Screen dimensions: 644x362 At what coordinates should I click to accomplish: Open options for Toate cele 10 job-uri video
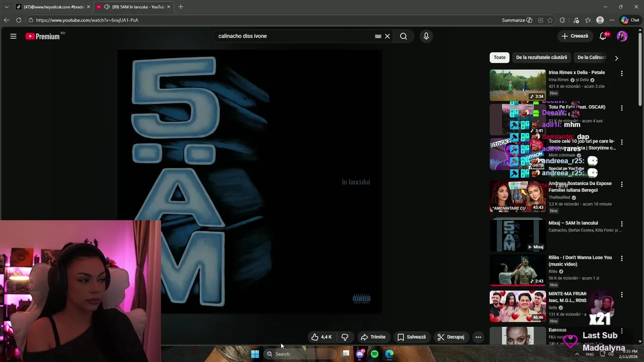pos(622,142)
